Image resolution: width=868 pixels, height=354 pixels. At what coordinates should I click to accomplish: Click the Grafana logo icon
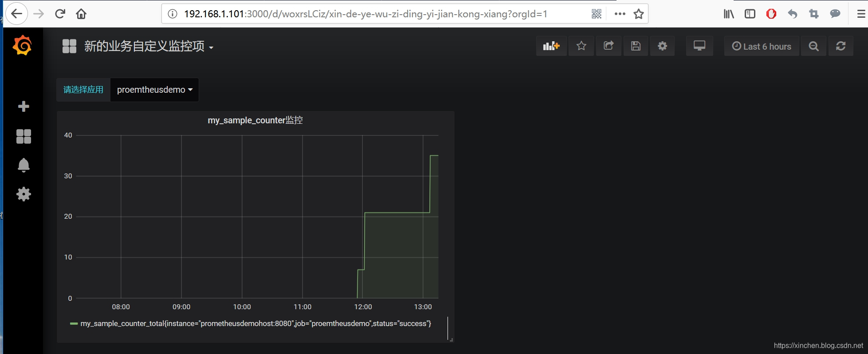[x=23, y=46]
